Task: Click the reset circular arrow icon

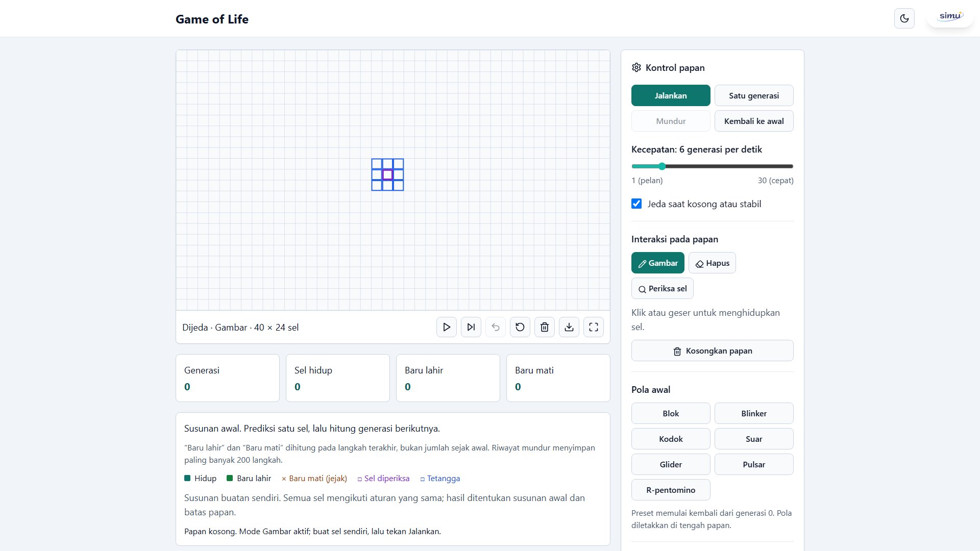Action: point(520,327)
